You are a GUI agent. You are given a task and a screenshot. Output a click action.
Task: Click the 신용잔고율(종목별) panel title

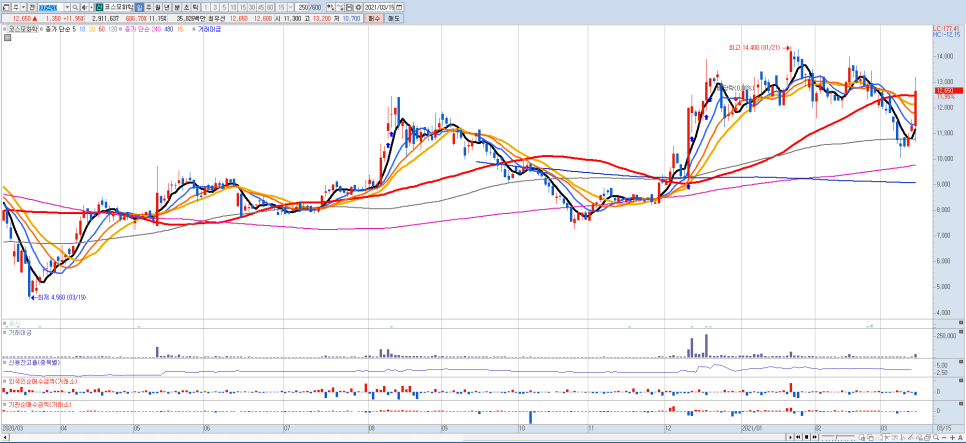[x=33, y=363]
